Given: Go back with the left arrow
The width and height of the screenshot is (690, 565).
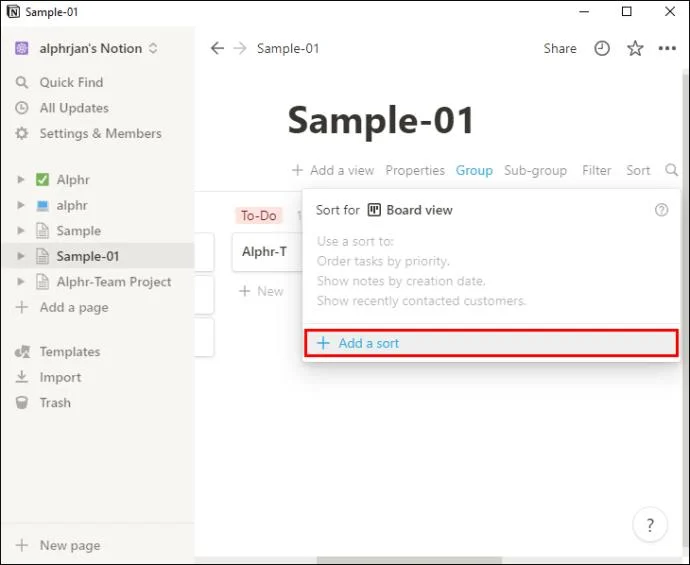Looking at the screenshot, I should point(217,48).
